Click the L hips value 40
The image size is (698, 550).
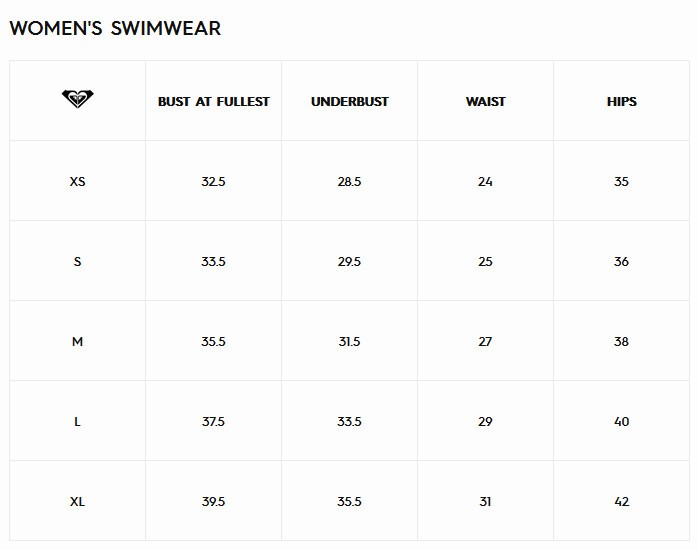click(x=621, y=422)
